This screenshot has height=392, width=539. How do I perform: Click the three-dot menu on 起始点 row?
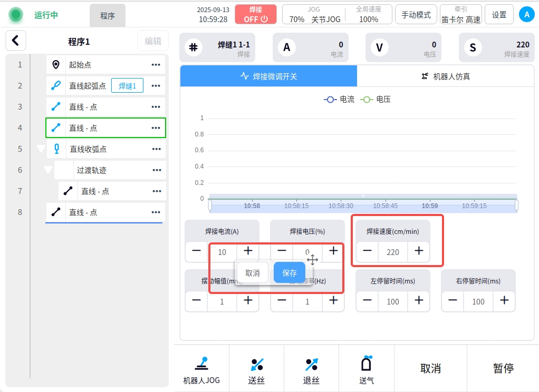(x=156, y=65)
